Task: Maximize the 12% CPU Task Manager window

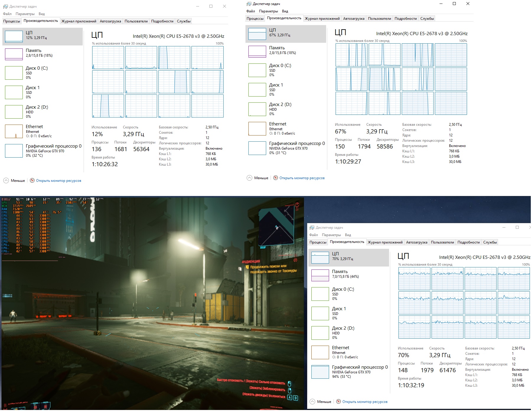Action: tap(211, 6)
